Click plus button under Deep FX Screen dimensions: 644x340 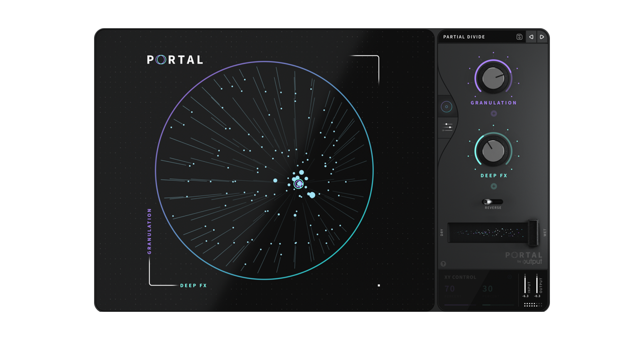[494, 186]
